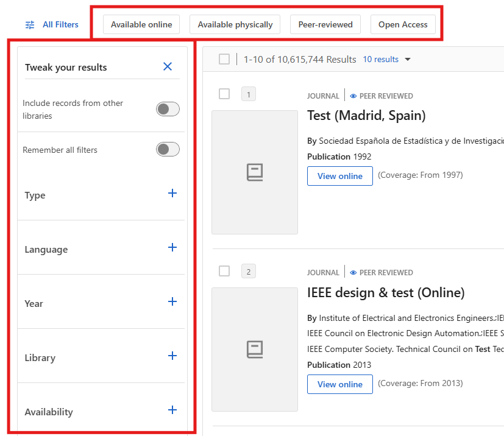504x436 pixels.
Task: Apply the Peer-reviewed quick filter
Action: [x=325, y=25]
